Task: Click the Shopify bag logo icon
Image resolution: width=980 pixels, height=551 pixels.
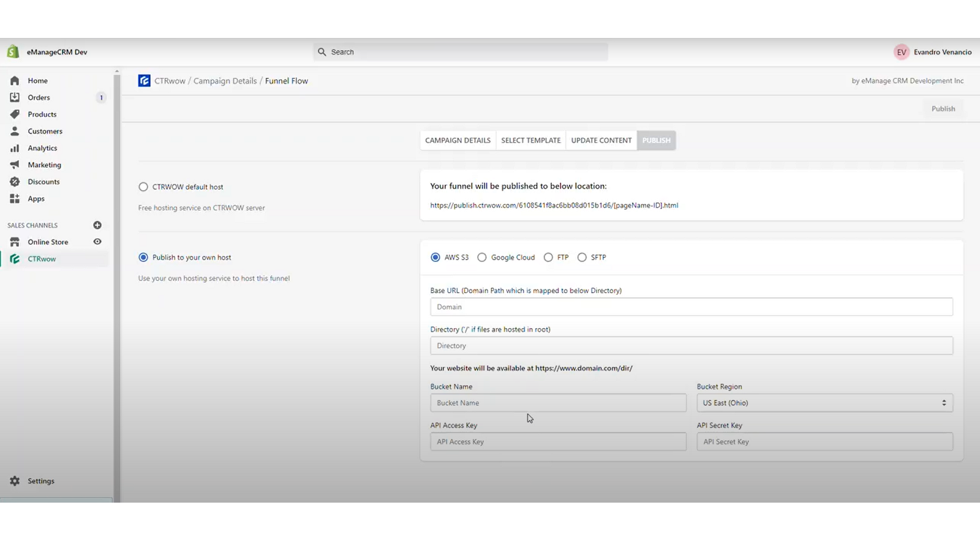Action: point(13,52)
